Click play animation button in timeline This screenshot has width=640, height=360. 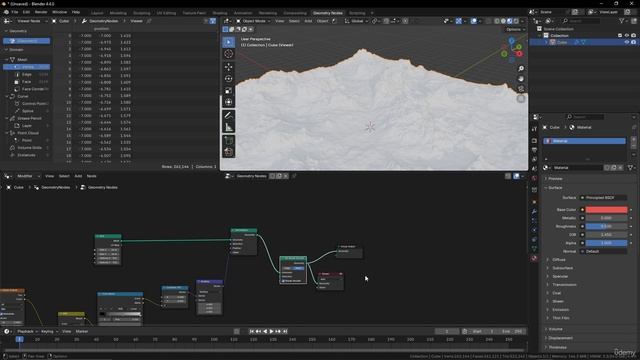click(271, 331)
